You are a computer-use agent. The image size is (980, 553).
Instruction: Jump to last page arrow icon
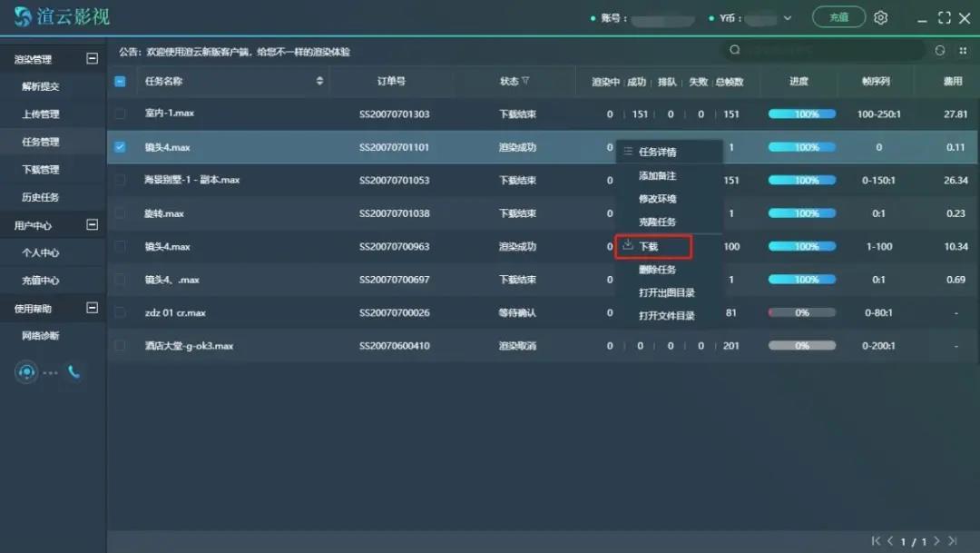click(x=952, y=541)
